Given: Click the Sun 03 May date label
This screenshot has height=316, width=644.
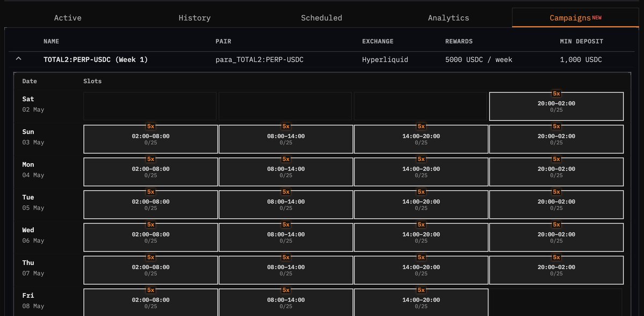Looking at the screenshot, I should coord(33,137).
